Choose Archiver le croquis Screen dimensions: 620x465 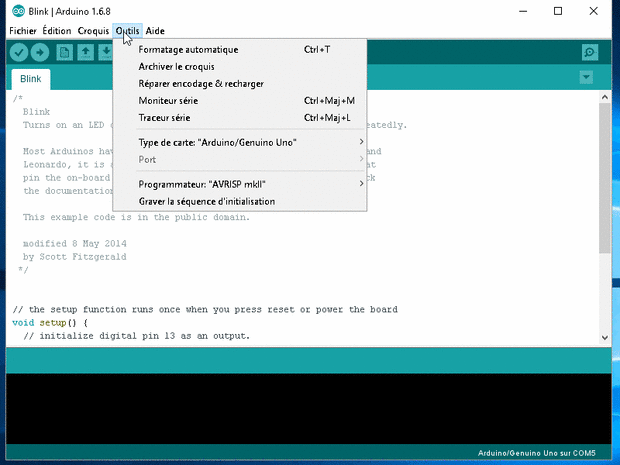240,66
